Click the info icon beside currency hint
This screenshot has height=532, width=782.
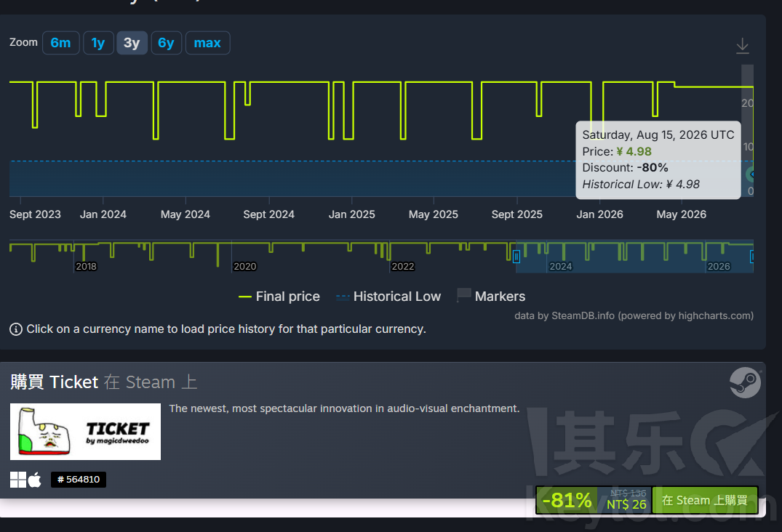[x=16, y=329]
